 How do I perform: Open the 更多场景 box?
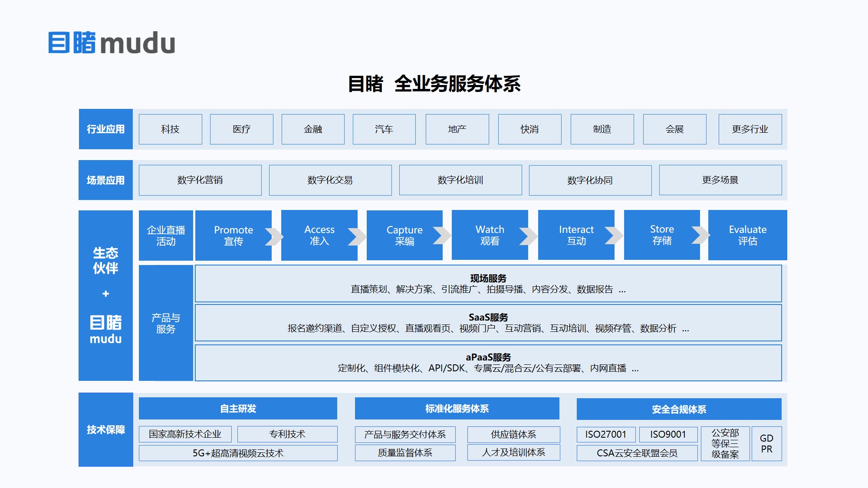(720, 180)
